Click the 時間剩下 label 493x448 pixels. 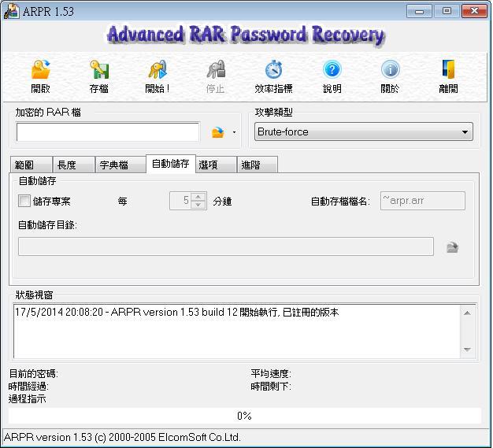271,387
